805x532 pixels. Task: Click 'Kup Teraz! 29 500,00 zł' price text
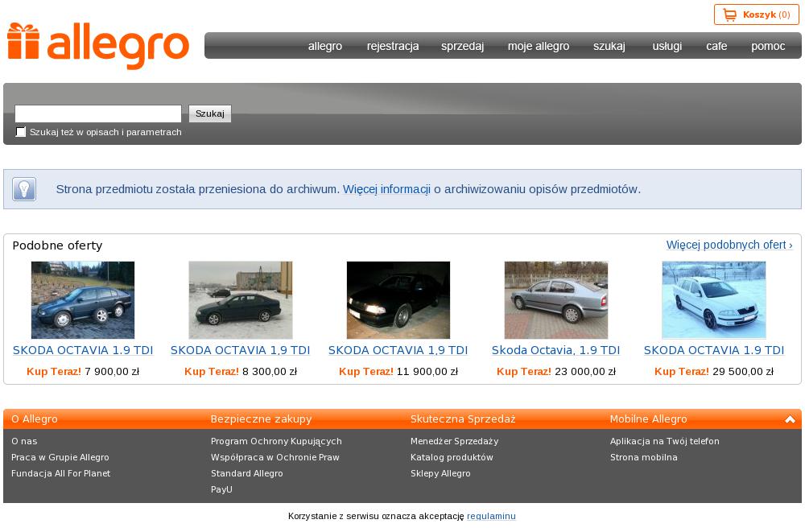coord(713,371)
